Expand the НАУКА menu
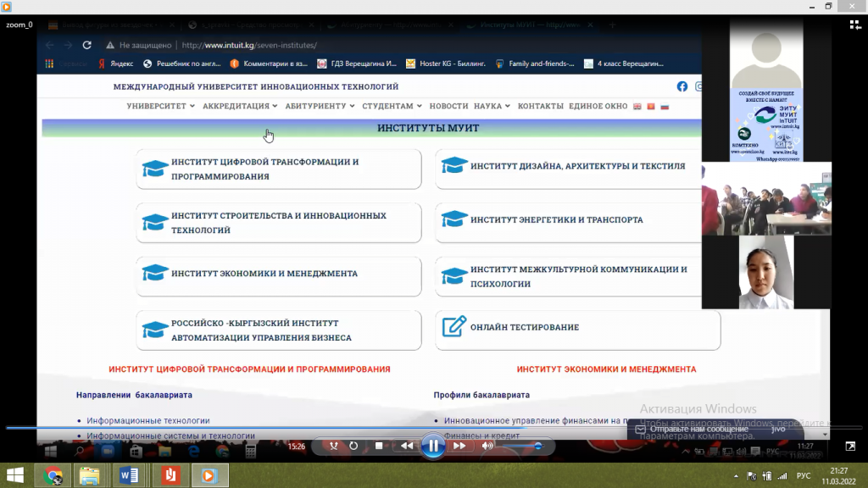Image resolution: width=868 pixels, height=488 pixels. (492, 106)
